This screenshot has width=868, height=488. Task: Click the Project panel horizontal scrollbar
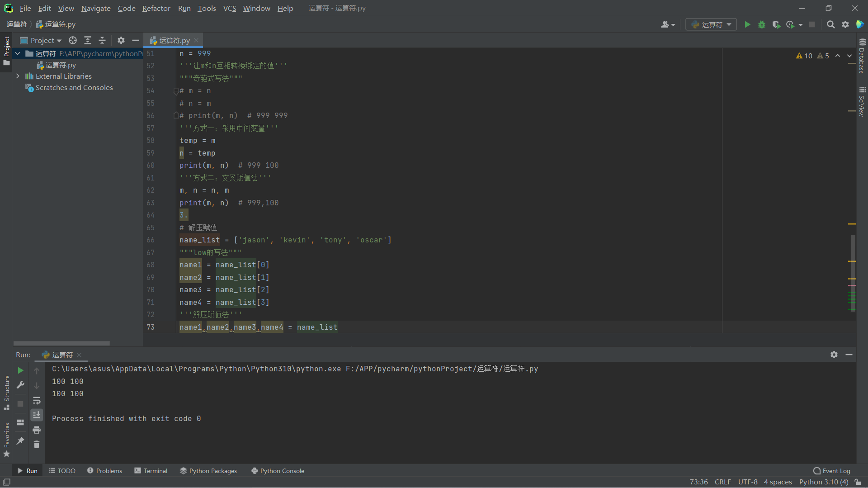tap(61, 343)
